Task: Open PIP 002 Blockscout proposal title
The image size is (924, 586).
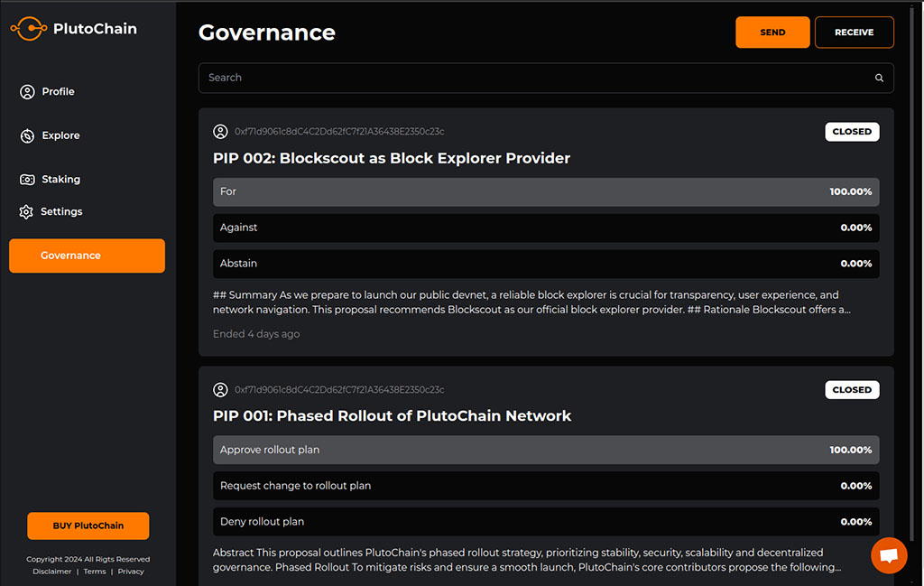Action: point(392,159)
